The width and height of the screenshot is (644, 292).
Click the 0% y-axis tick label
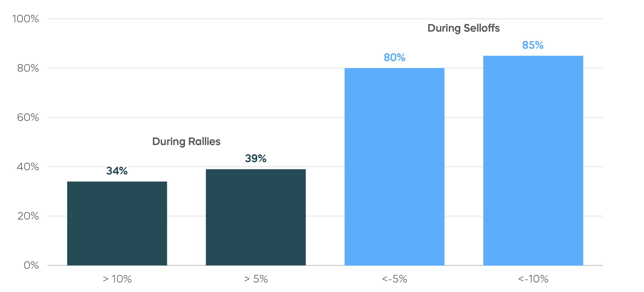tap(31, 265)
